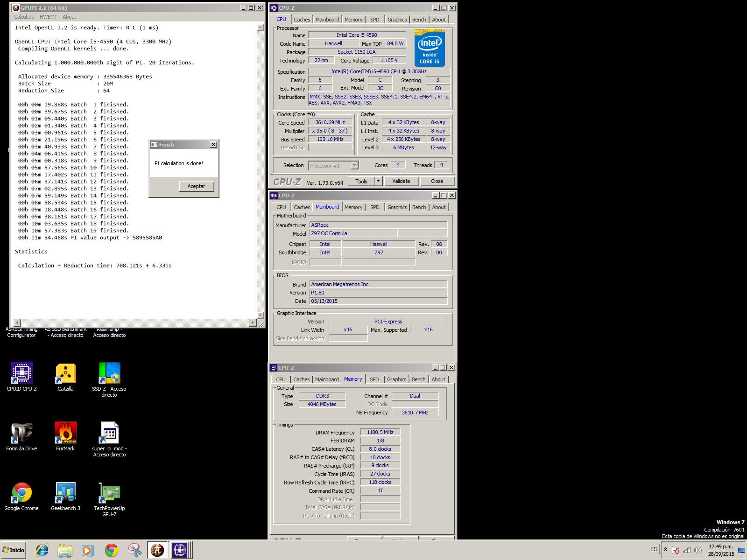The width and height of the screenshot is (747, 560).
Task: Click the show desktop icon beside the clock
Action: (741, 550)
